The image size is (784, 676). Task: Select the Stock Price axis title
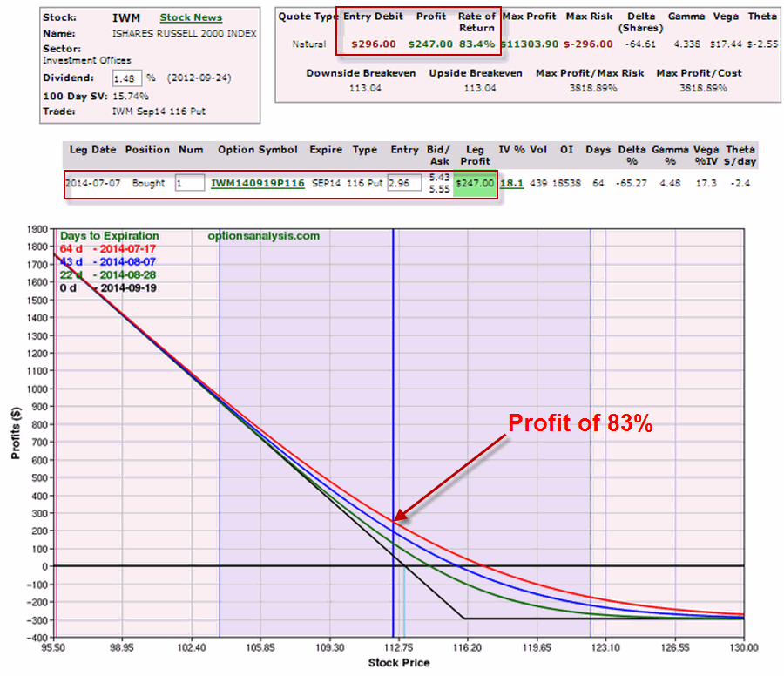coord(399,663)
